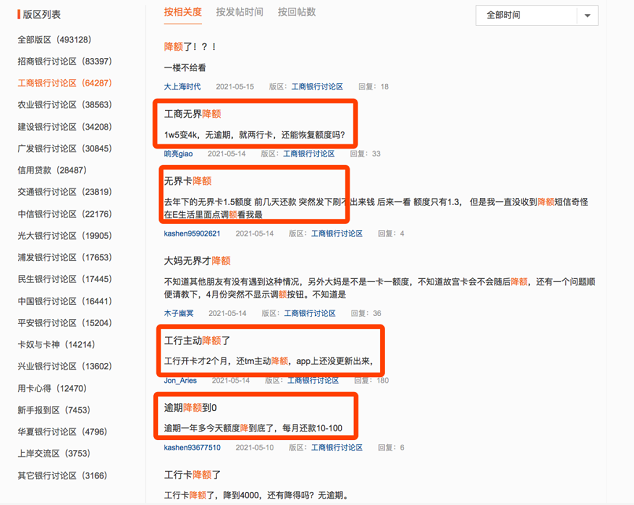634x505 pixels.
Task: Switch to the 按回帖数 tab
Action: [297, 12]
